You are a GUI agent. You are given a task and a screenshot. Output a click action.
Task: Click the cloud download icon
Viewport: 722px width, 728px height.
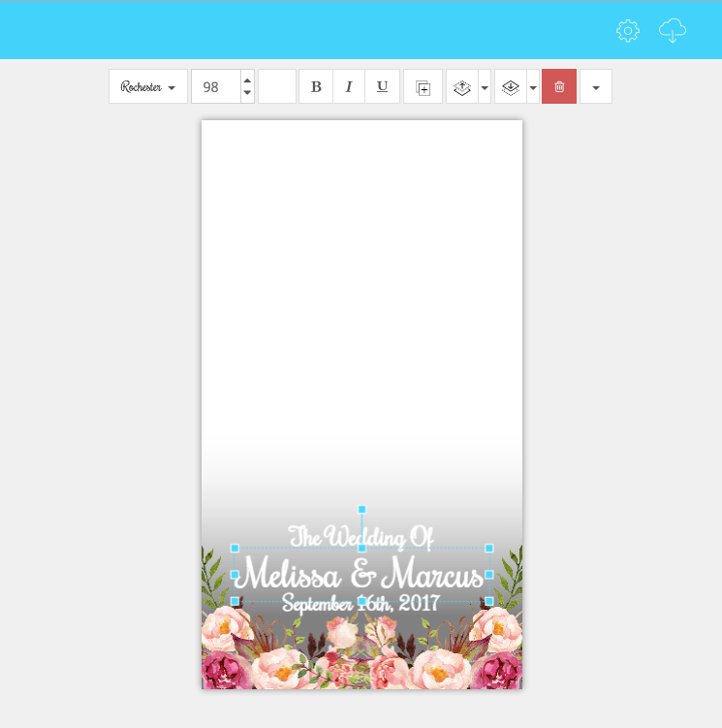click(x=673, y=31)
